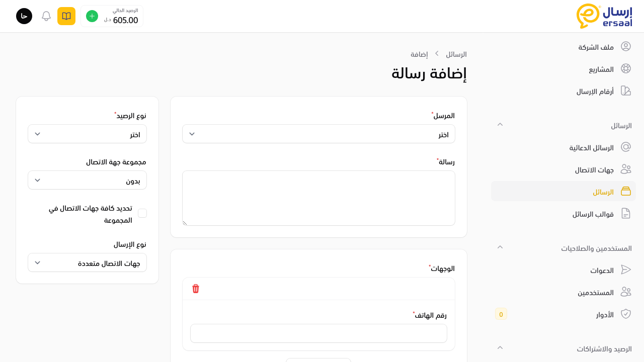Open the مجموعة جهة الاتصال dropdown
Image resolution: width=644 pixels, height=362 pixels.
87,180
